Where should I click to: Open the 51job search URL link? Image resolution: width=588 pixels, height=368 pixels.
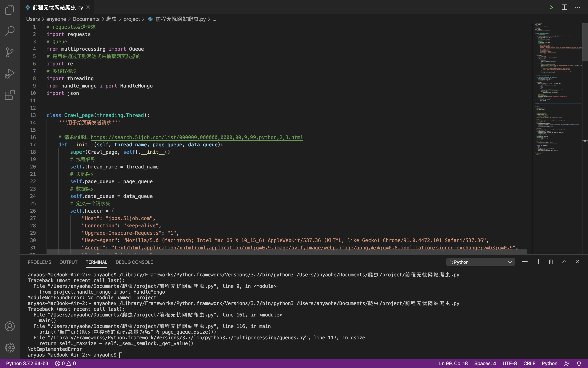pyautogui.click(x=197, y=137)
